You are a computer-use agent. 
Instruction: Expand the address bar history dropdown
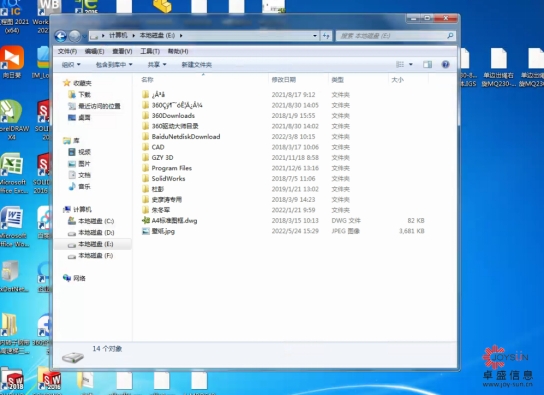[315, 36]
